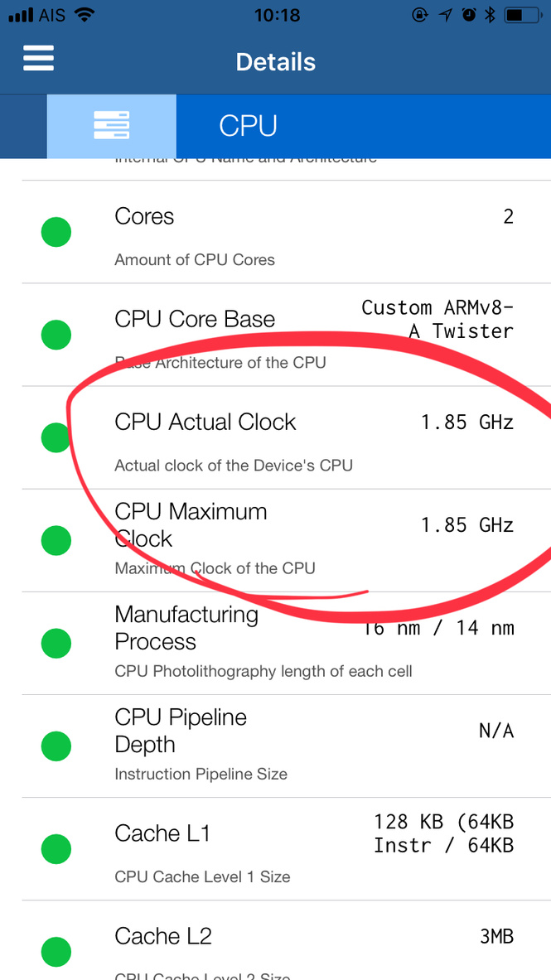Open the hamburger menu
This screenshot has width=551, height=980.
tap(39, 60)
